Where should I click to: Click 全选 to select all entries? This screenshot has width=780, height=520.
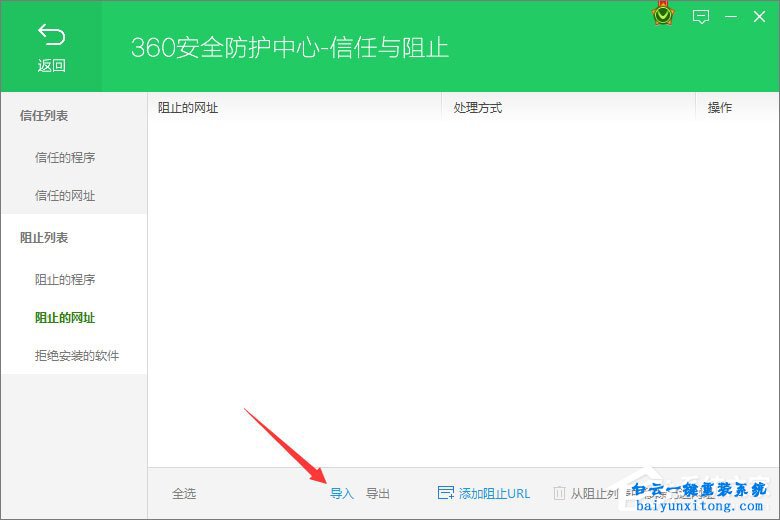pyautogui.click(x=184, y=494)
